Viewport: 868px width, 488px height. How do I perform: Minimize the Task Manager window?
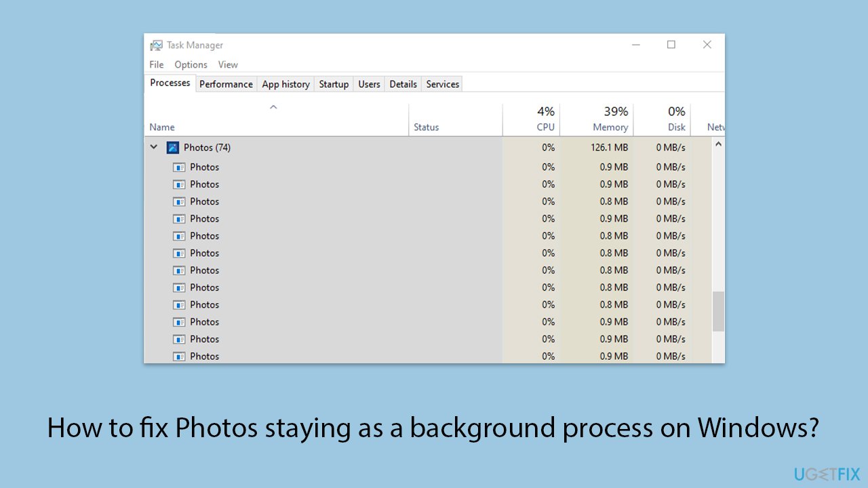pos(636,45)
